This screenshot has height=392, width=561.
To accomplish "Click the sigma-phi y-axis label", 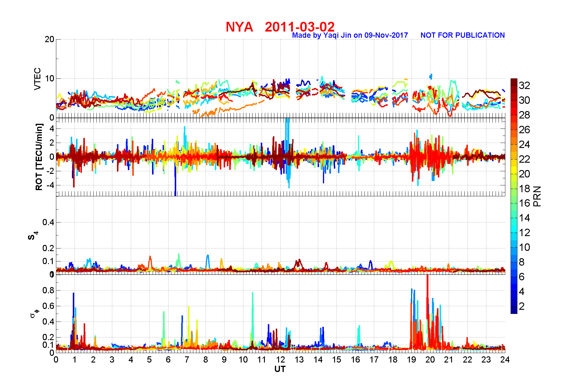I will pos(34,313).
